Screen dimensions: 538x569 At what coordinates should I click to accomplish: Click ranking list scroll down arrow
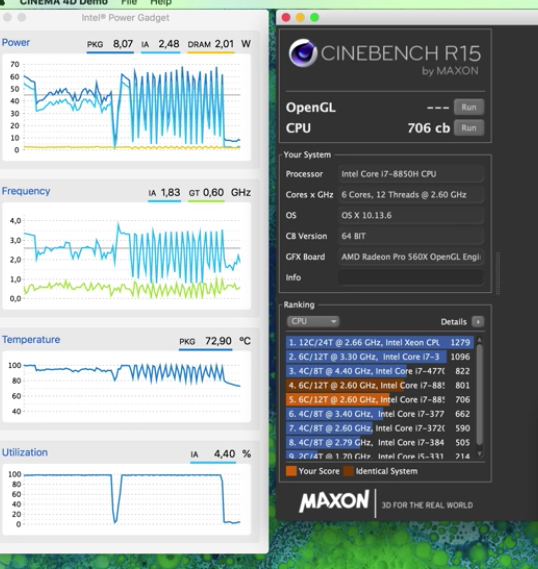click(480, 454)
